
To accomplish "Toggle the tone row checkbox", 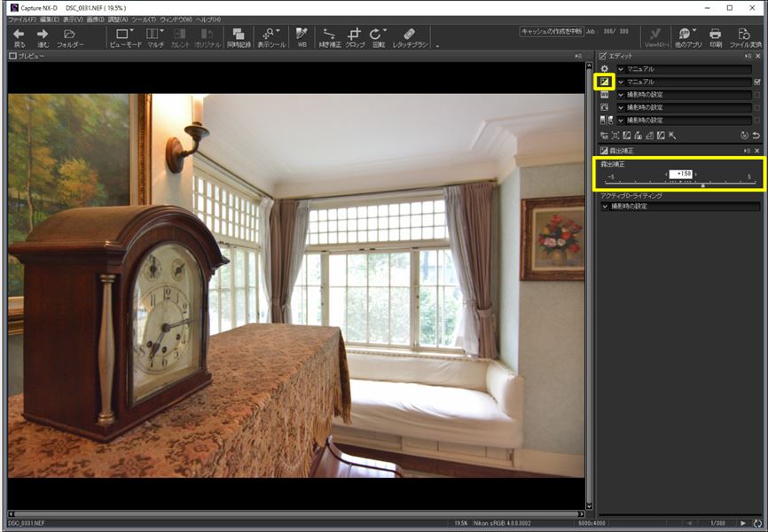I will [757, 120].
